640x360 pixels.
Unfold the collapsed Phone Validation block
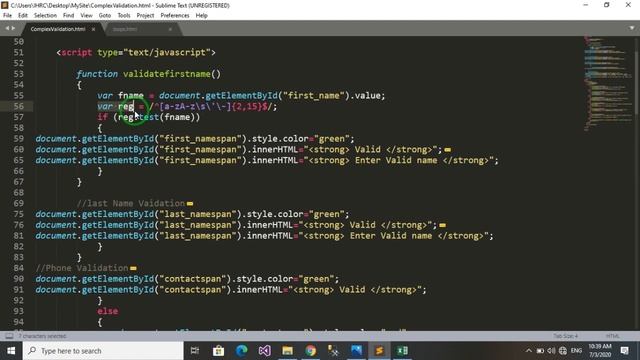133,269
